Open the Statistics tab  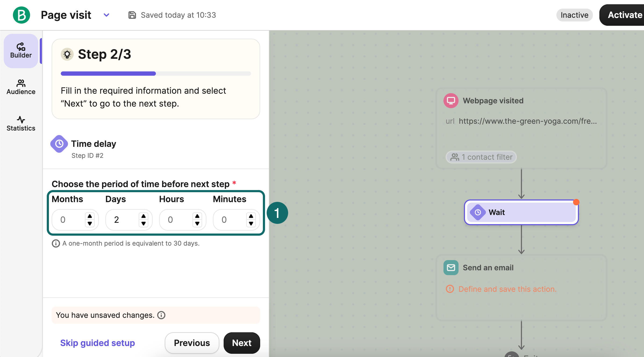(21, 123)
